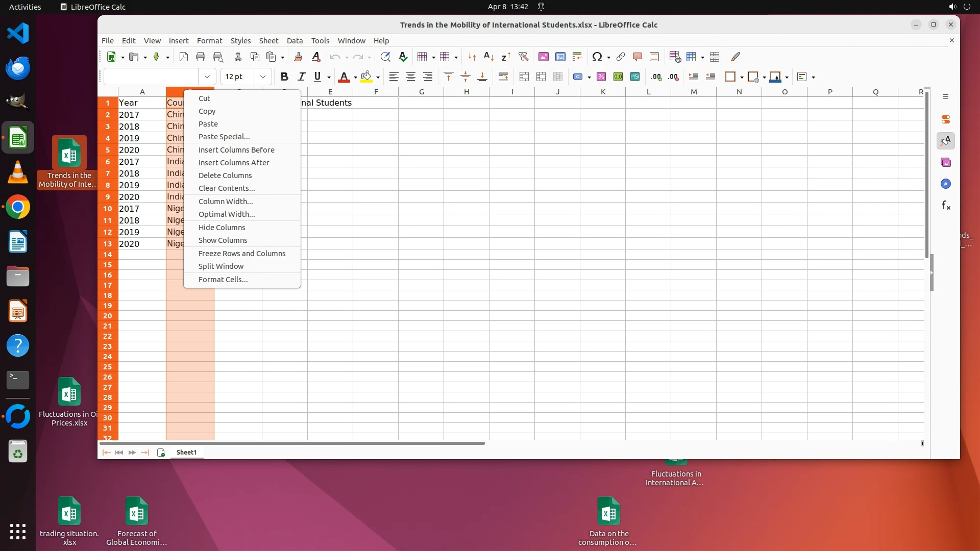Screen dimensions: 980x551
Task: Open the background color dropdown arrow
Action: pos(378,78)
